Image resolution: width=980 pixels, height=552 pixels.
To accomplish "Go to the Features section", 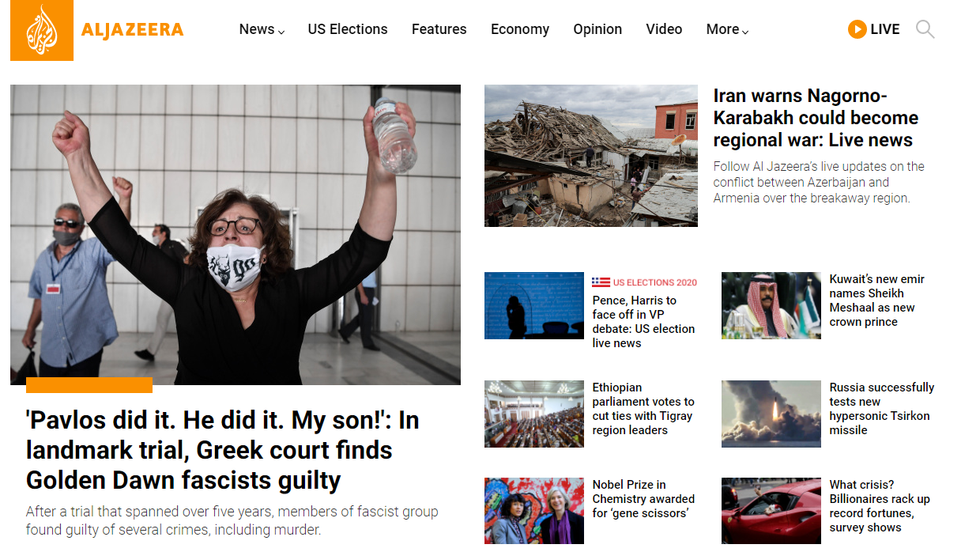I will pyautogui.click(x=439, y=29).
